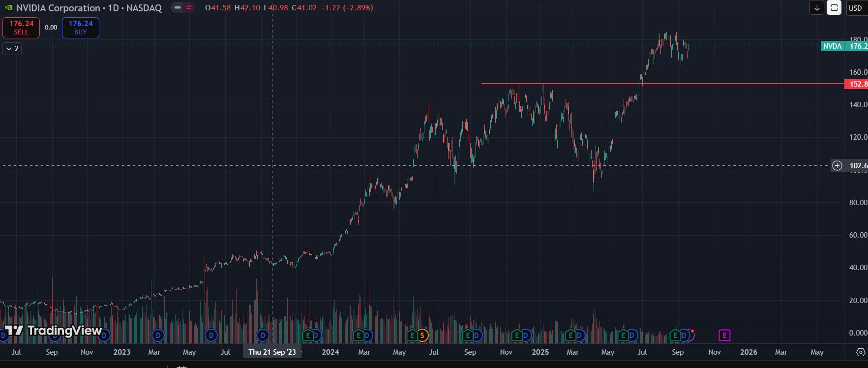Click the dividend 'D' marker near May 2023

point(211,336)
